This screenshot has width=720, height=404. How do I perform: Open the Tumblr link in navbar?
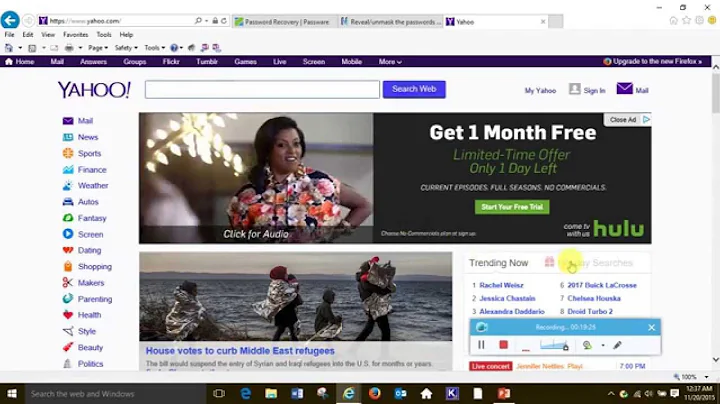point(207,62)
